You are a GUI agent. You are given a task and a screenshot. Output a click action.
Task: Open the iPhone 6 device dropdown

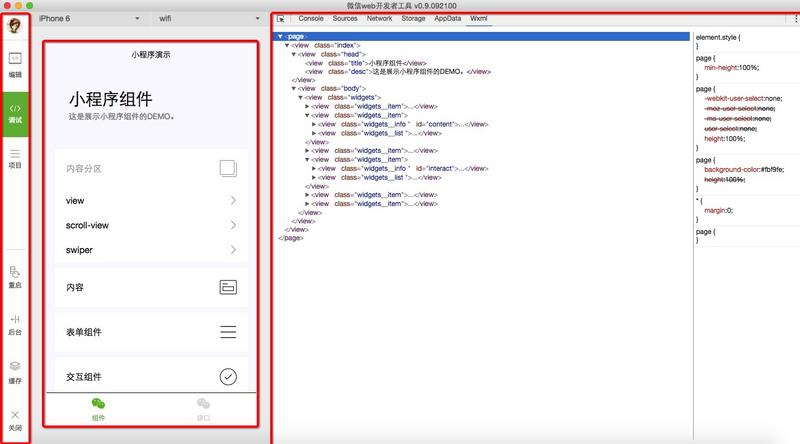tap(89, 18)
